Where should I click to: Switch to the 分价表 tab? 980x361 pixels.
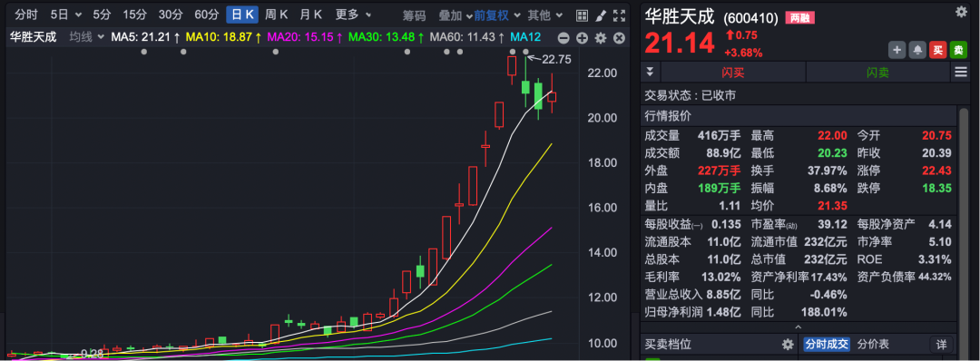coord(873,344)
